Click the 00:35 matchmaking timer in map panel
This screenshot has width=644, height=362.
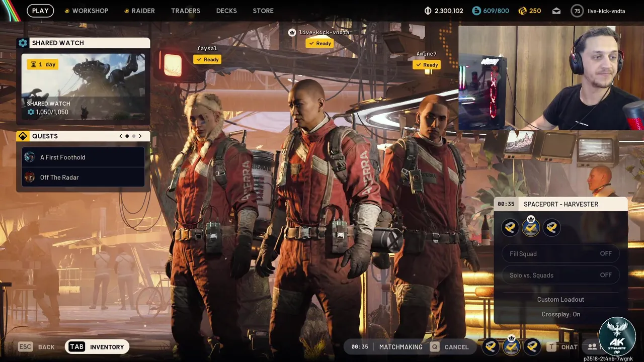tap(506, 204)
